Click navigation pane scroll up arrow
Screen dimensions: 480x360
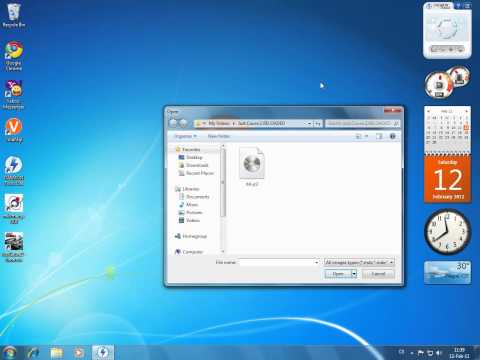click(x=223, y=146)
